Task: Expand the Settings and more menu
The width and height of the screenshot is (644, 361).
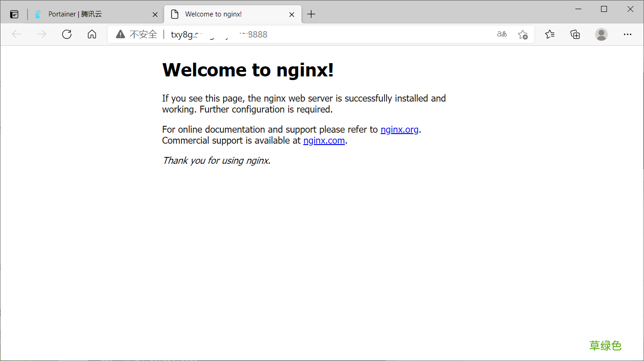Action: 628,34
